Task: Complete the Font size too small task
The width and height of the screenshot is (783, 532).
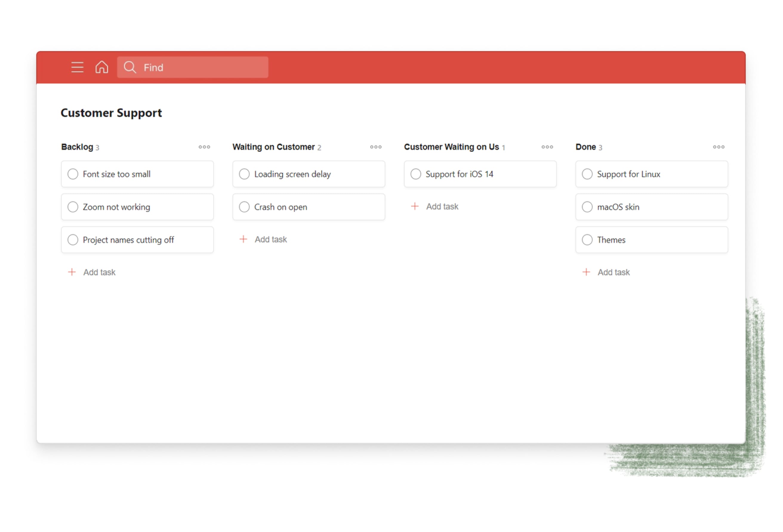Action: tap(73, 174)
